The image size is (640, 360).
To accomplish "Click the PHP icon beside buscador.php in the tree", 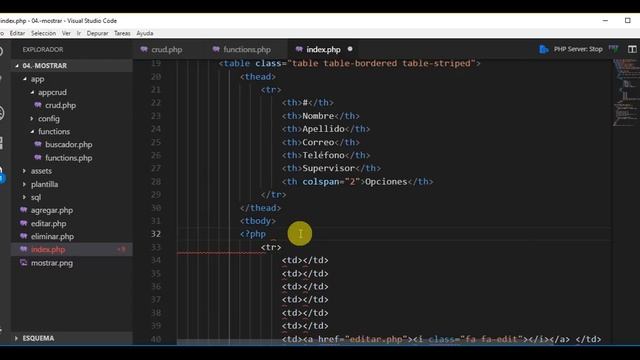I will [38, 144].
